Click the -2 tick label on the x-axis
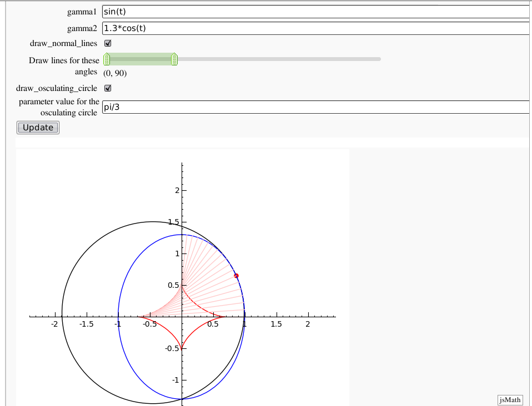This screenshot has width=532, height=406. pos(54,324)
